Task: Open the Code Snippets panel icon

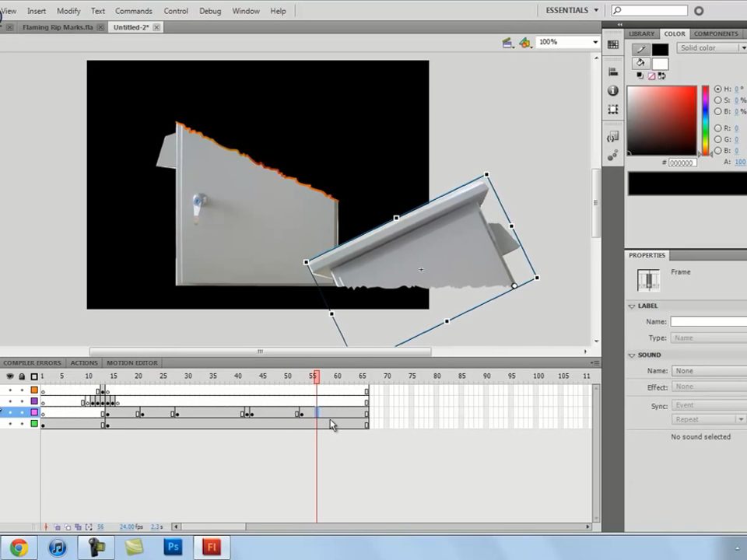Action: point(612,137)
